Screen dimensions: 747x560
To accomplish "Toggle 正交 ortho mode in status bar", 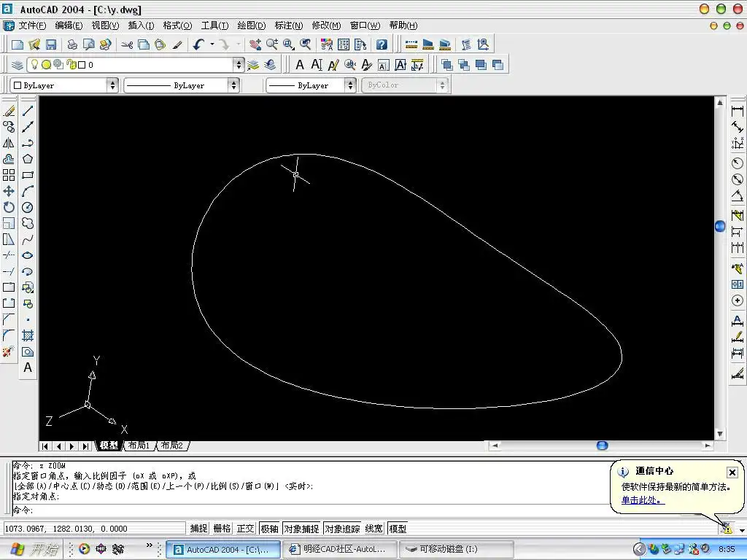I will coord(245,529).
